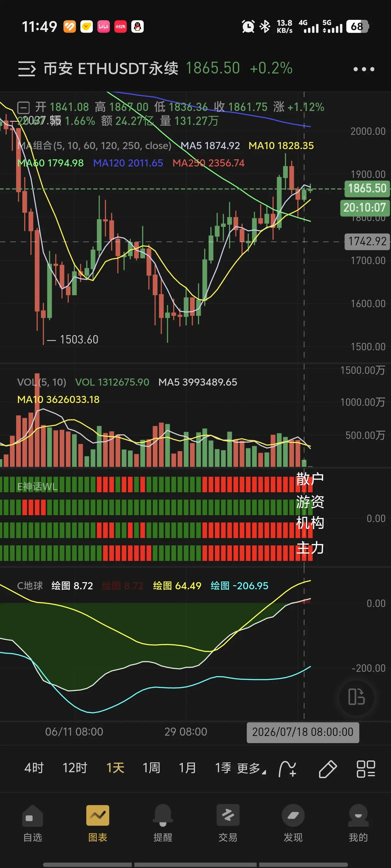Tap the QQ penguin notification icon
The height and width of the screenshot is (868, 391).
(137, 27)
